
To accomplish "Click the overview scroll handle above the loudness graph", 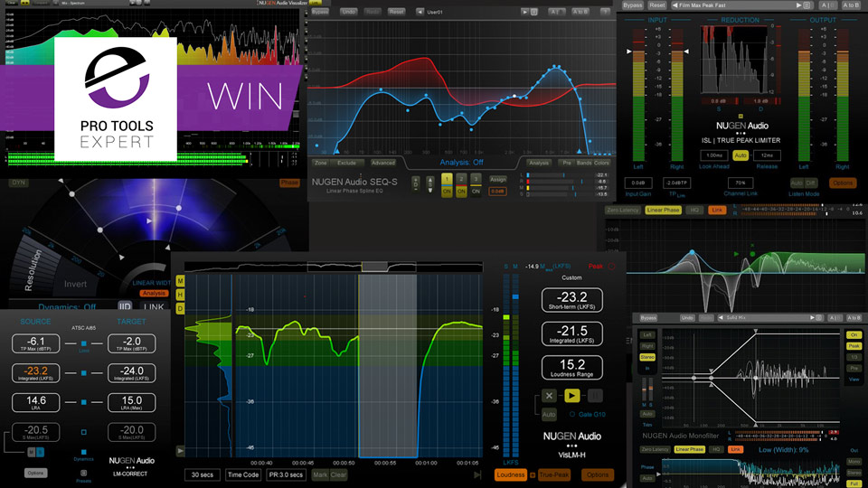I will coord(374,267).
